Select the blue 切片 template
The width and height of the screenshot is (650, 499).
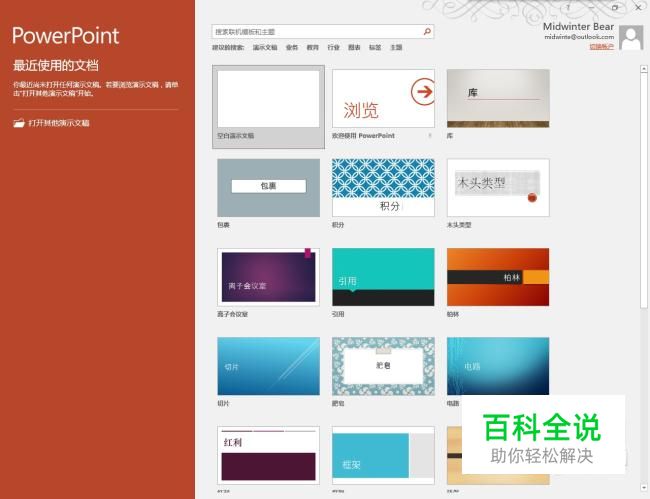click(x=269, y=366)
